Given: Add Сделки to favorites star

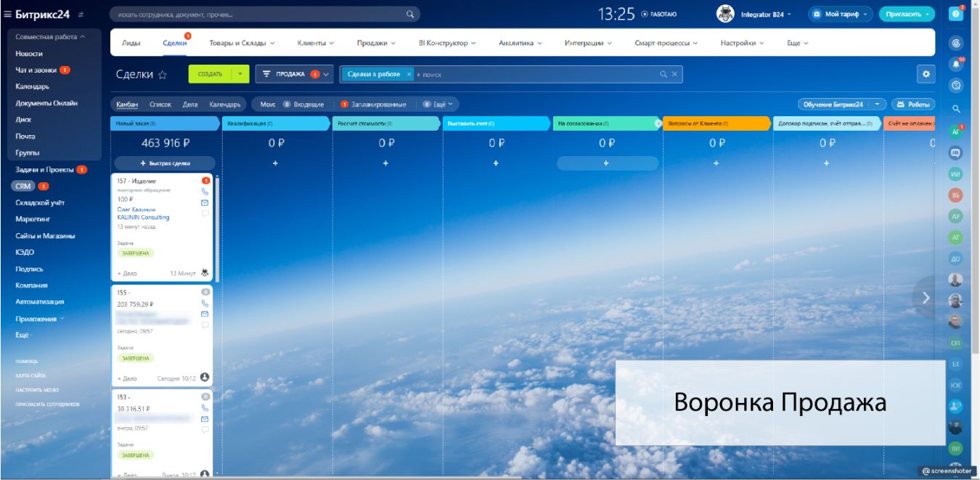Looking at the screenshot, I should pos(163,75).
